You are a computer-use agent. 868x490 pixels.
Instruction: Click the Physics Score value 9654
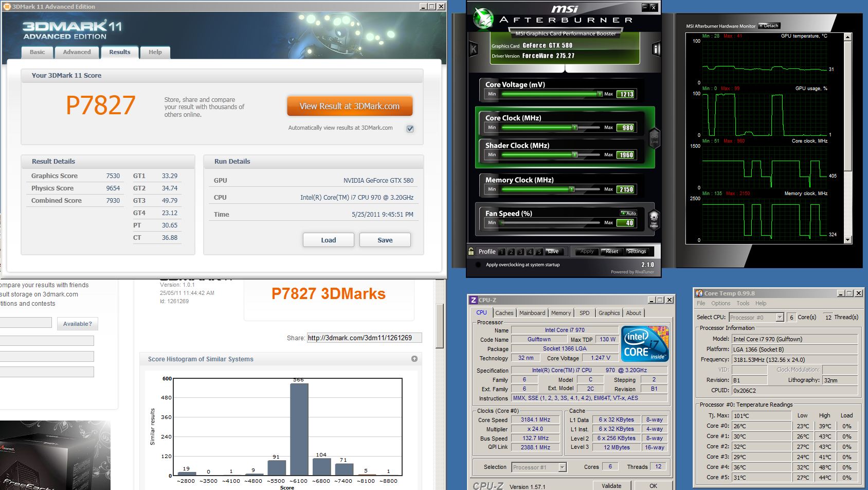point(113,188)
